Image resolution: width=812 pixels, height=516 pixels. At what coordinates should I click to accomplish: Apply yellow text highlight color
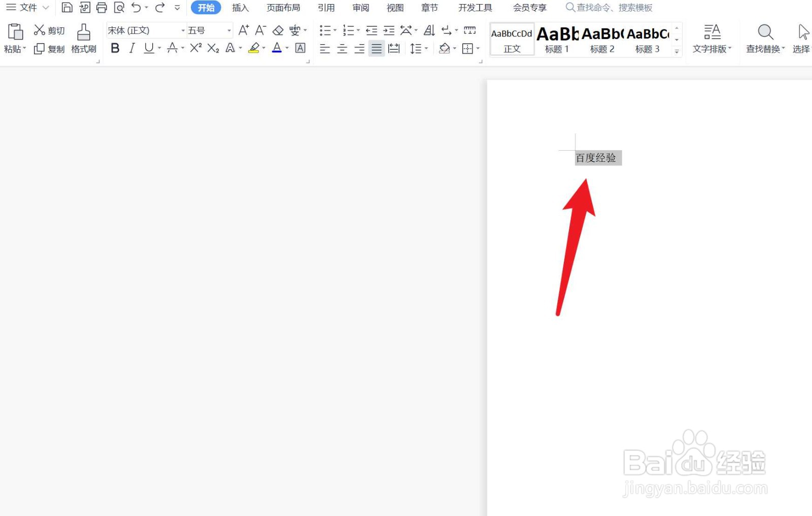(x=254, y=48)
